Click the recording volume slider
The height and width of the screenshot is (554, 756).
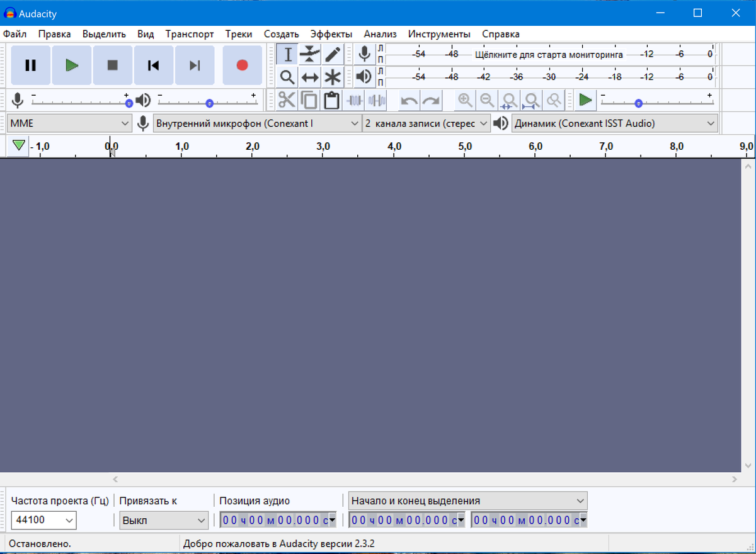81,100
